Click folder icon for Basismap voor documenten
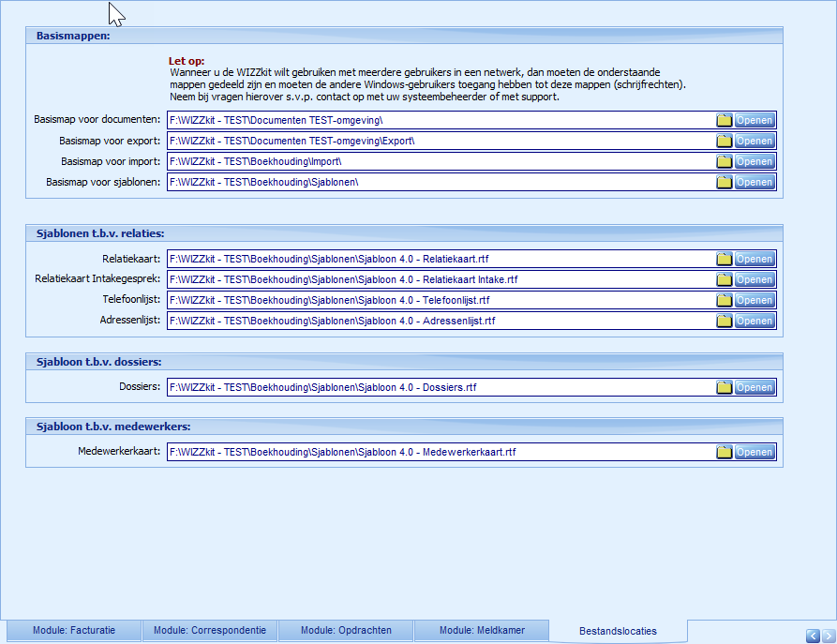837x644 pixels. 724,120
